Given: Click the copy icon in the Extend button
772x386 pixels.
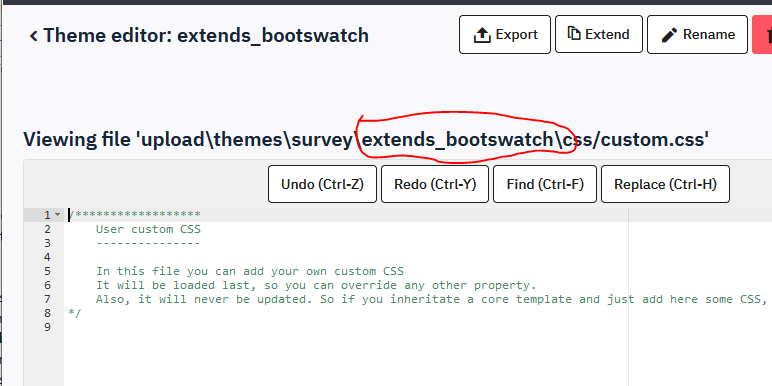Looking at the screenshot, I should point(574,33).
